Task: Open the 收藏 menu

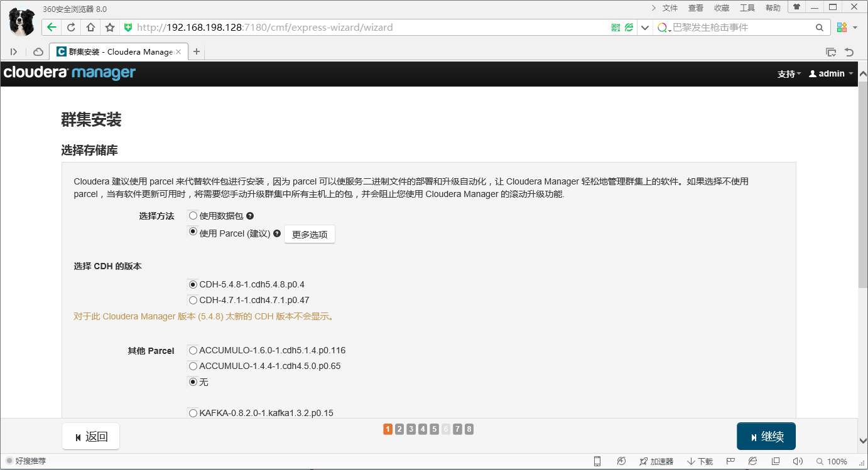Action: [722, 8]
